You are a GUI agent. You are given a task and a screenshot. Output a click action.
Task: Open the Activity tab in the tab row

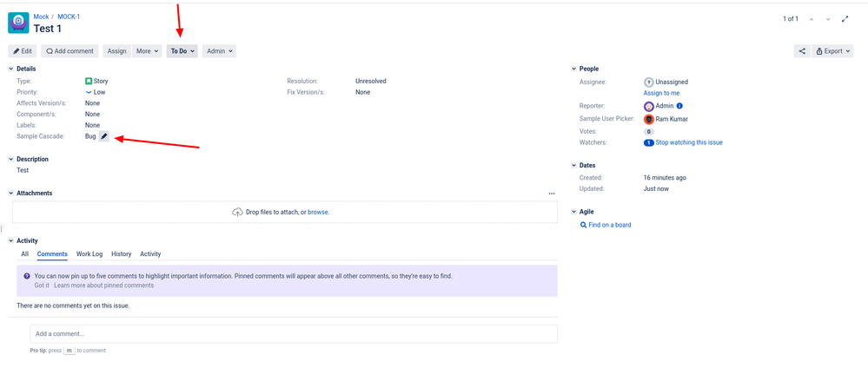click(150, 254)
